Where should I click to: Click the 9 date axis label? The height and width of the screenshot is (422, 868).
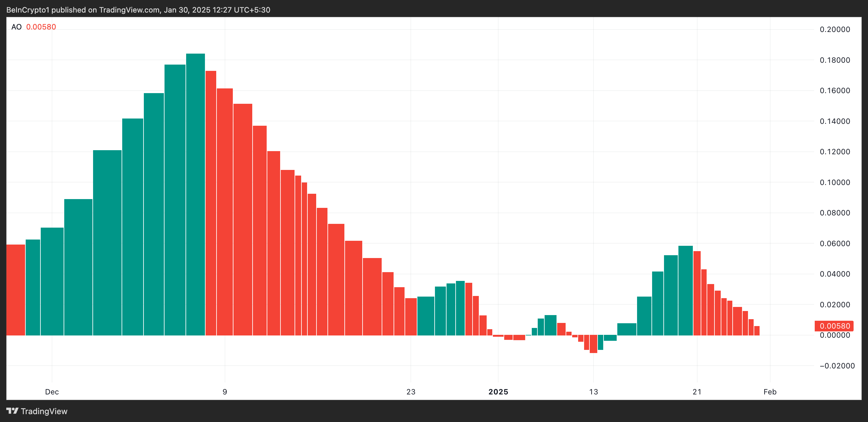tap(225, 392)
